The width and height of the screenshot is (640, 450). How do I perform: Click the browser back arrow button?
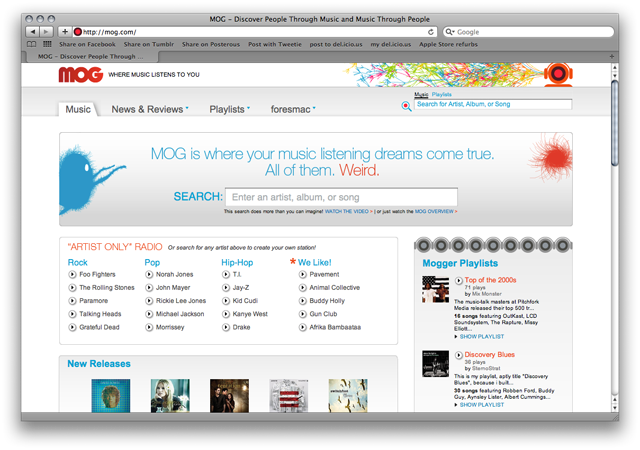pyautogui.click(x=33, y=31)
